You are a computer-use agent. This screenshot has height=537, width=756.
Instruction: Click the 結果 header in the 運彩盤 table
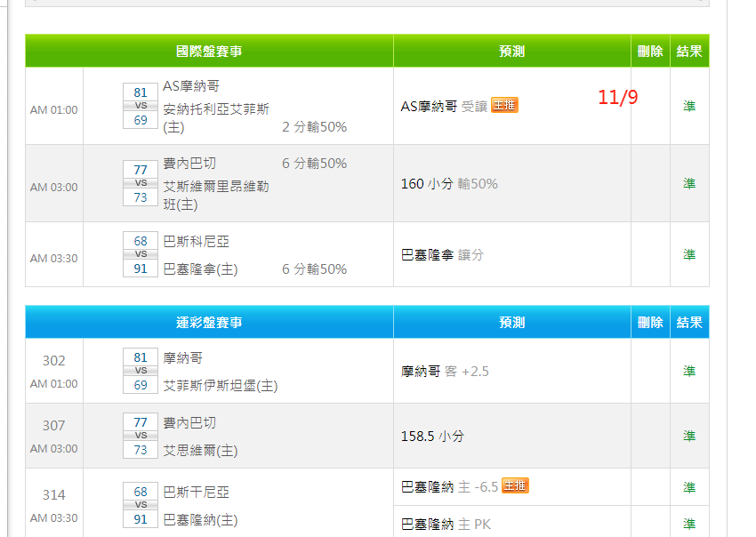point(689,322)
